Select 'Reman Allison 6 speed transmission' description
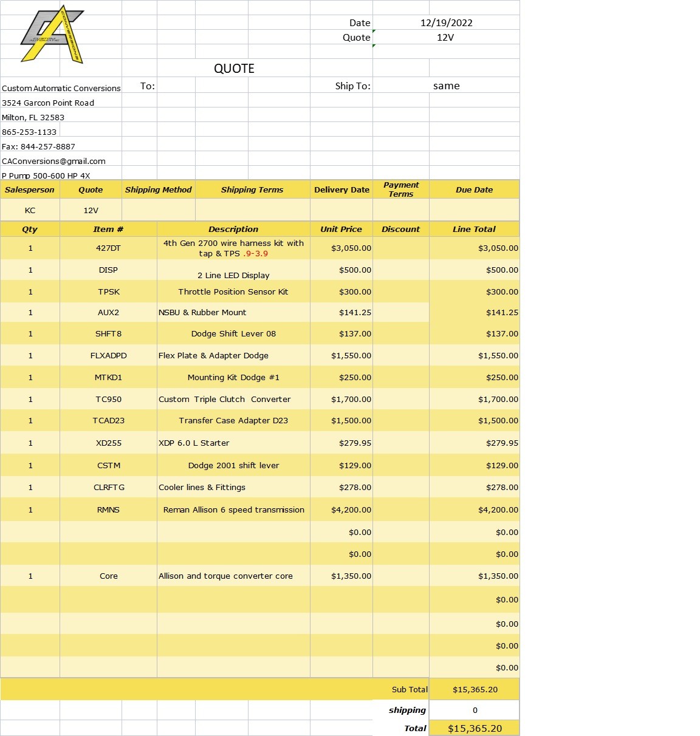This screenshot has height=736, width=700. [x=233, y=509]
